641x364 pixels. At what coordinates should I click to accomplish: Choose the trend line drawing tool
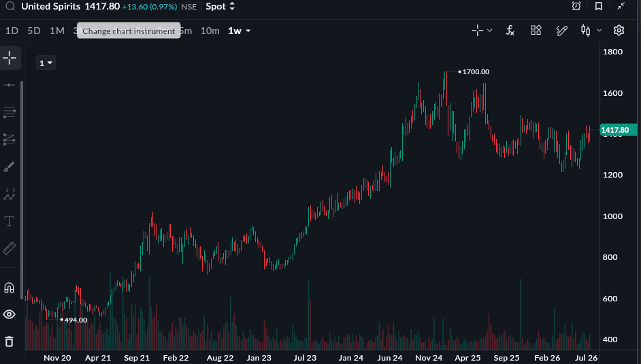pyautogui.click(x=9, y=85)
